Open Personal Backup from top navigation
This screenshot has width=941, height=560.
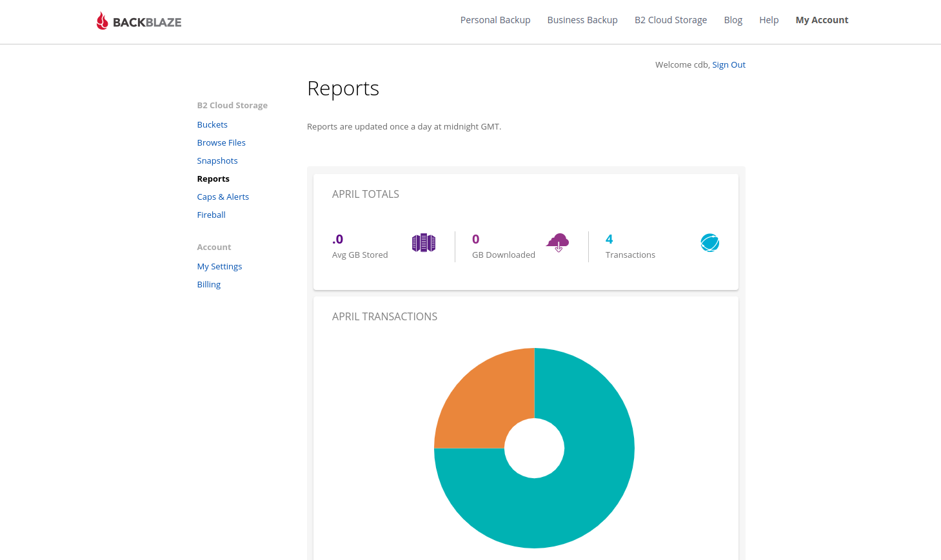[x=495, y=20]
